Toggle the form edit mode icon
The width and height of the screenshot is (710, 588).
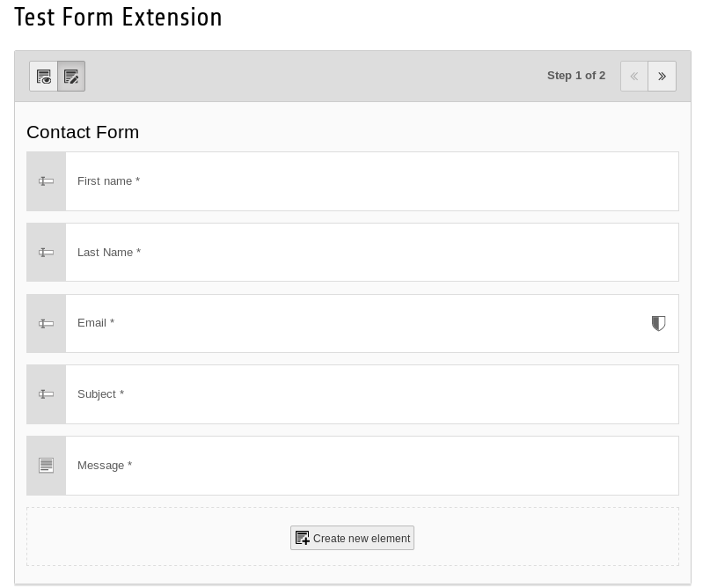pyautogui.click(x=71, y=77)
